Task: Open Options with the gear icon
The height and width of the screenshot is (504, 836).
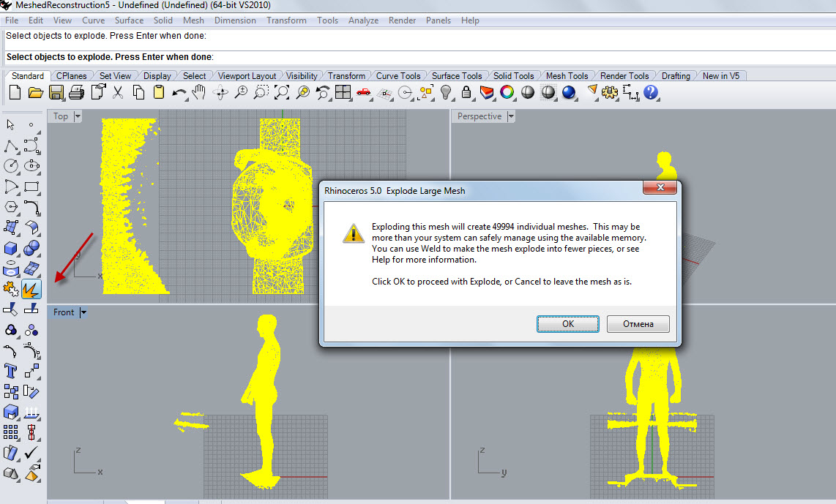Action: coord(609,93)
